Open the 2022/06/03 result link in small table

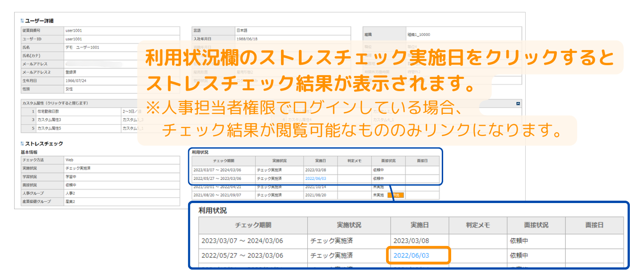click(315, 178)
